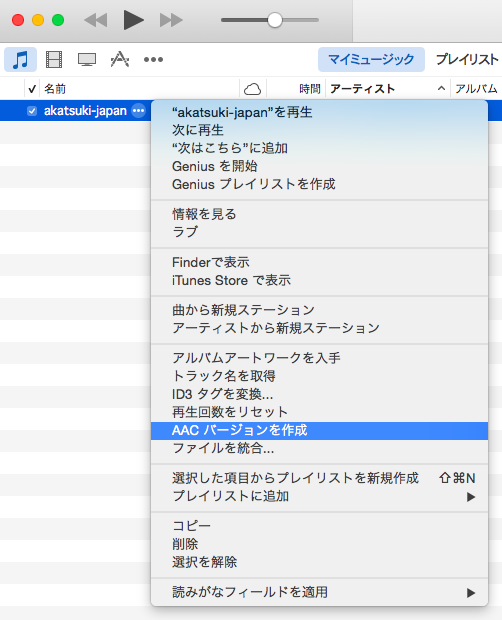Choose 曲から新規ステーション menu item
Image resolution: width=502 pixels, height=620 pixels.
pos(319,310)
